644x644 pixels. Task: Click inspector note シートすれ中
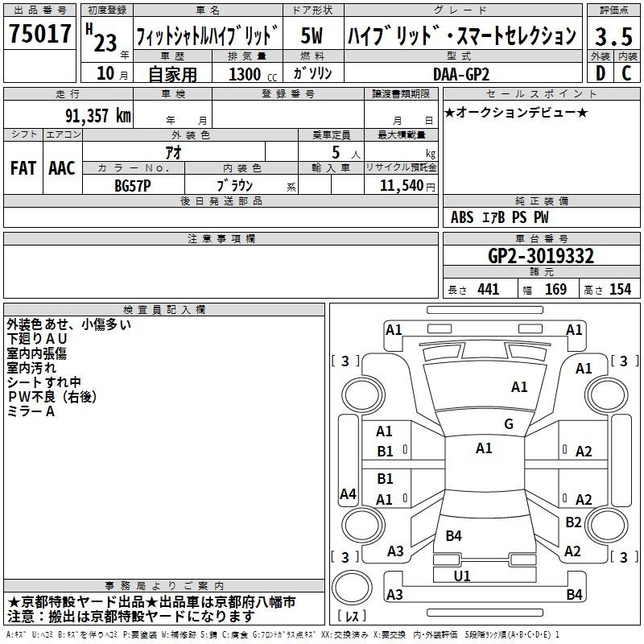click(x=44, y=382)
